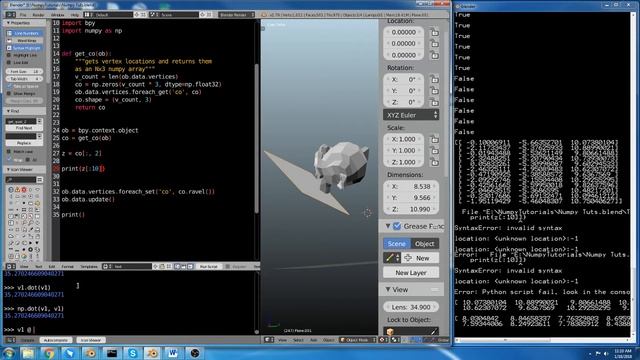Enable the Live Edit checkbox
The width and height of the screenshot is (640, 360).
[x=9, y=62]
